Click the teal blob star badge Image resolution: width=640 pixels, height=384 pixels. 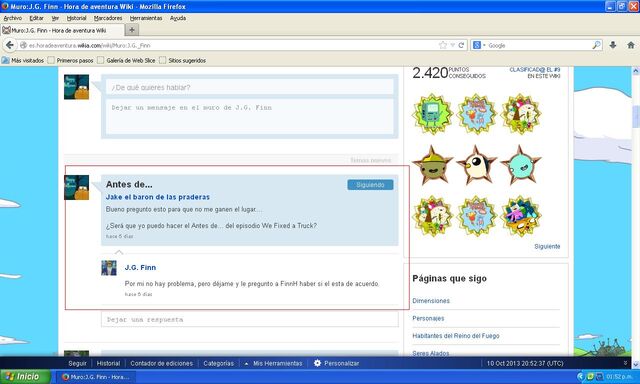[521, 165]
